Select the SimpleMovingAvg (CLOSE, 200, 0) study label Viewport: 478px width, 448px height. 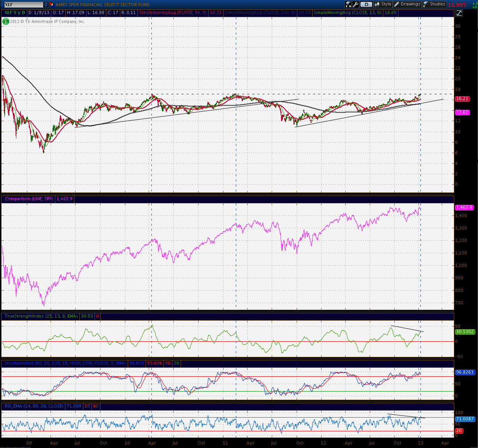(x=261, y=13)
